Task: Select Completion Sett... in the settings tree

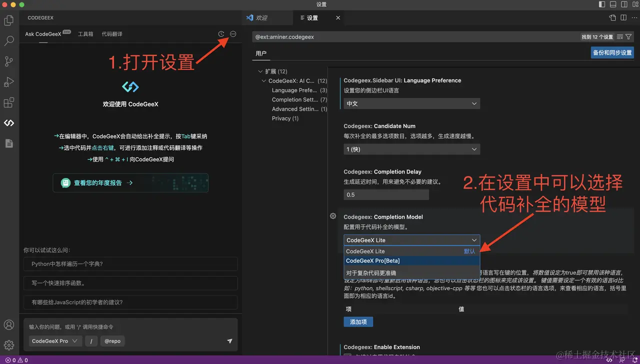Action: click(299, 99)
